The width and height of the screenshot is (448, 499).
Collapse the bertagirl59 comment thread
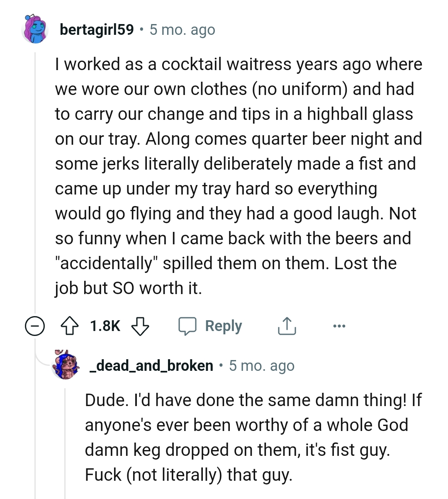[x=35, y=326]
